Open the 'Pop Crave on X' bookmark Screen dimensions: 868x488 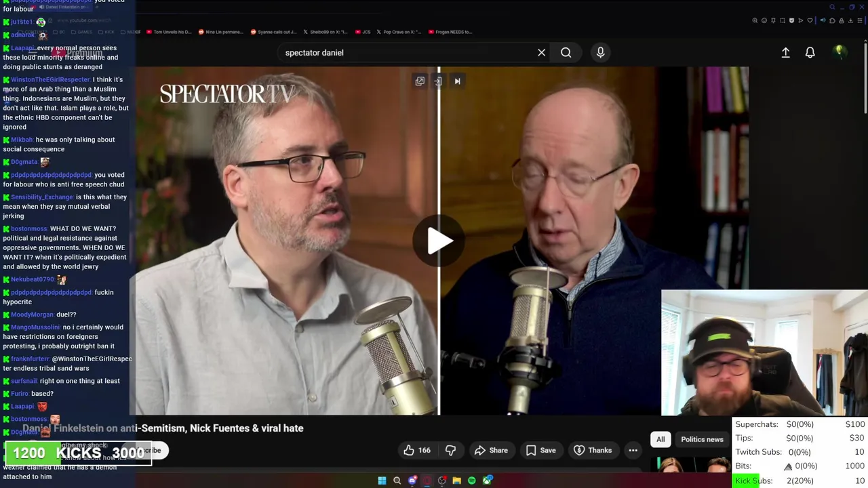tap(399, 32)
